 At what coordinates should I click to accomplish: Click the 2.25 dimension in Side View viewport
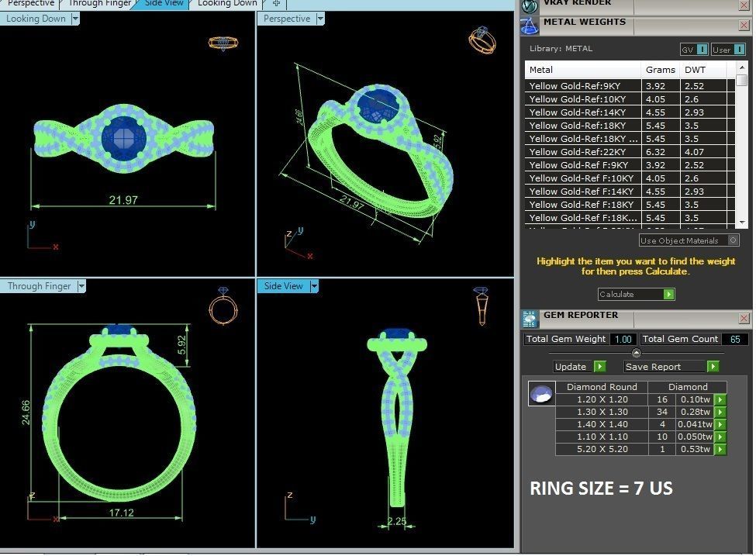coord(397,521)
